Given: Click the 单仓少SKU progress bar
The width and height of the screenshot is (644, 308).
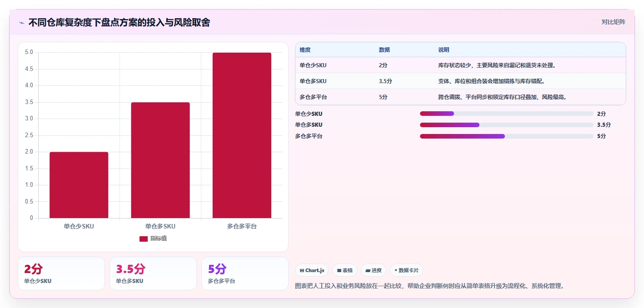Looking at the screenshot, I should pyautogui.click(x=507, y=114).
